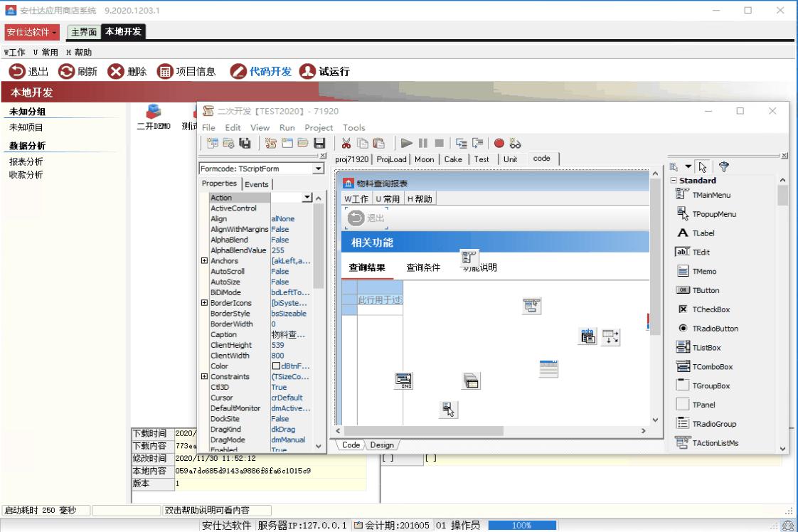Select TComboBox component in palette
The height and width of the screenshot is (532, 798).
coord(704,366)
